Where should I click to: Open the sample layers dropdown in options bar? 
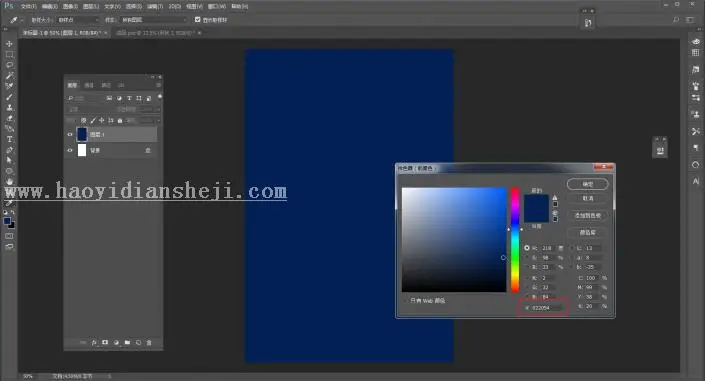154,20
